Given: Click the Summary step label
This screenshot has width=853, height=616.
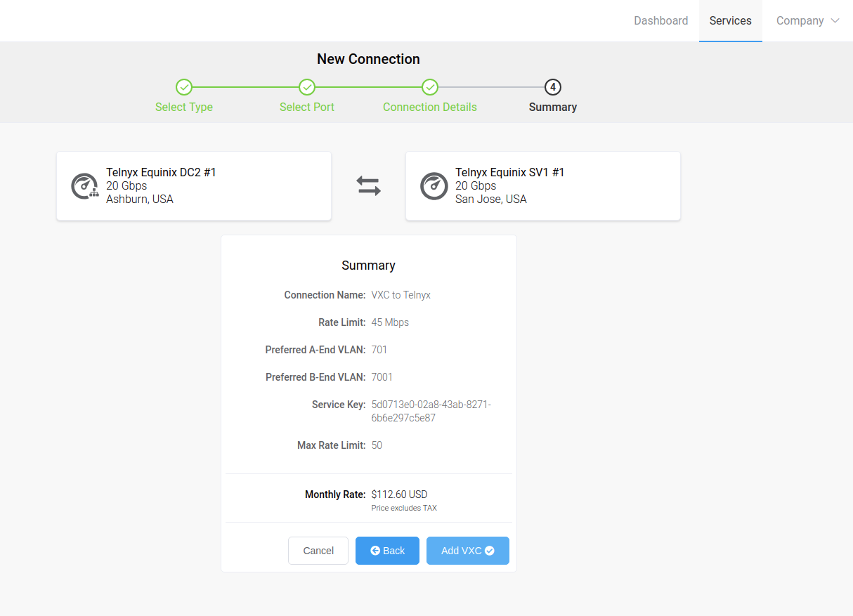Looking at the screenshot, I should point(553,107).
